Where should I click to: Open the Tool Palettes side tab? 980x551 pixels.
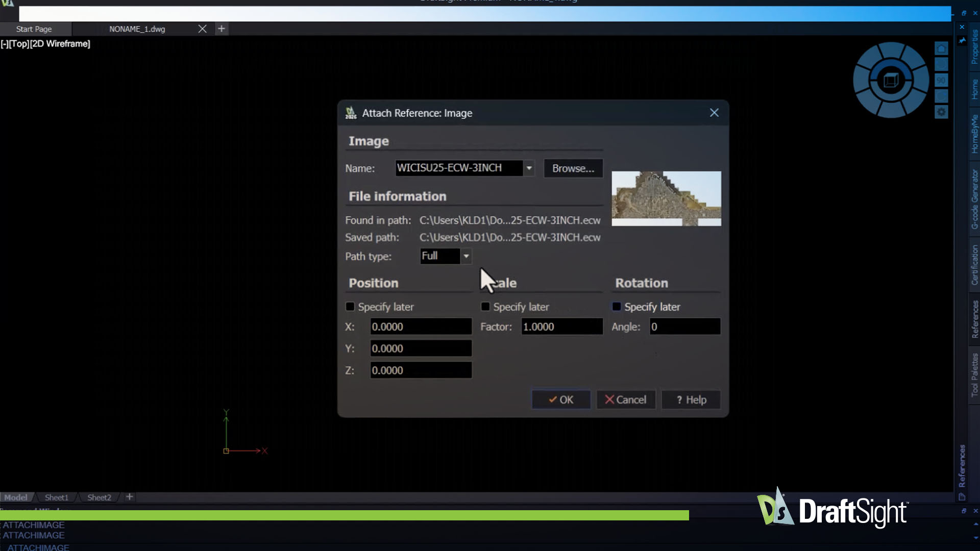[974, 375]
